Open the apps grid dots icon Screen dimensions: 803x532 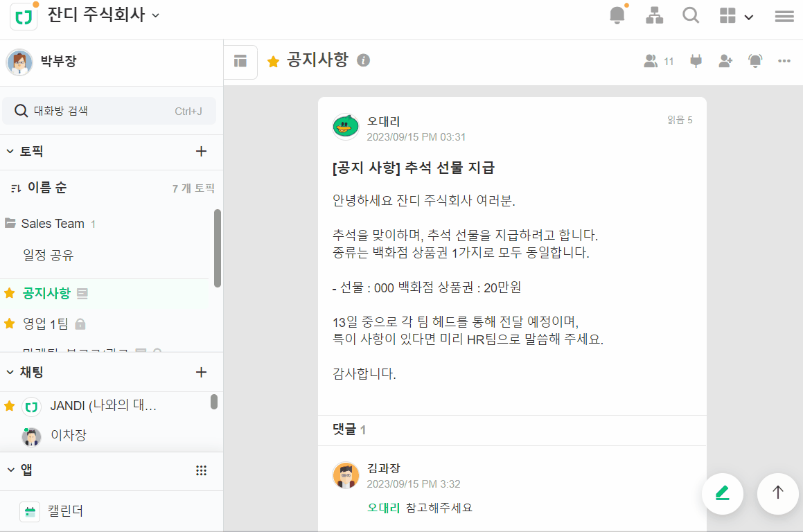[201, 470]
